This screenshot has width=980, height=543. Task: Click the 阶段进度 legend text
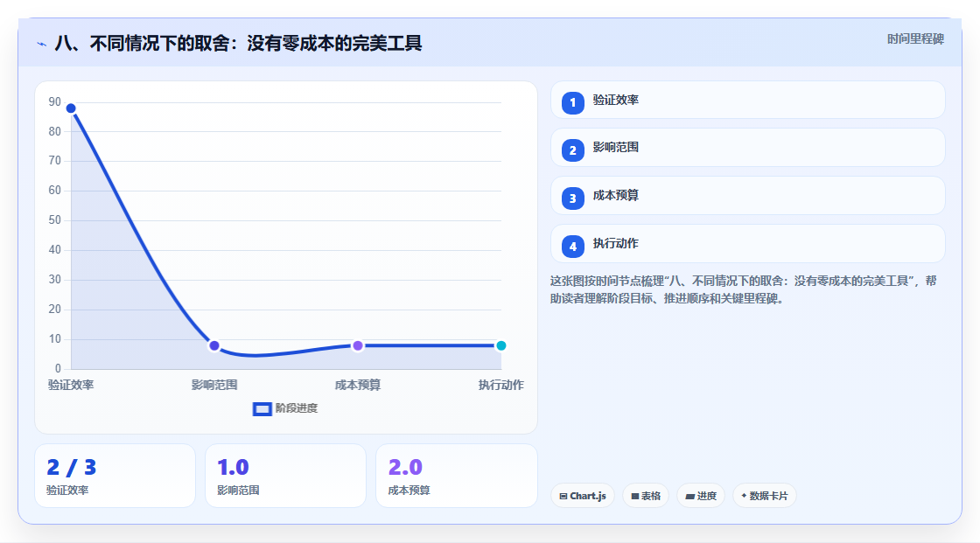(x=297, y=408)
